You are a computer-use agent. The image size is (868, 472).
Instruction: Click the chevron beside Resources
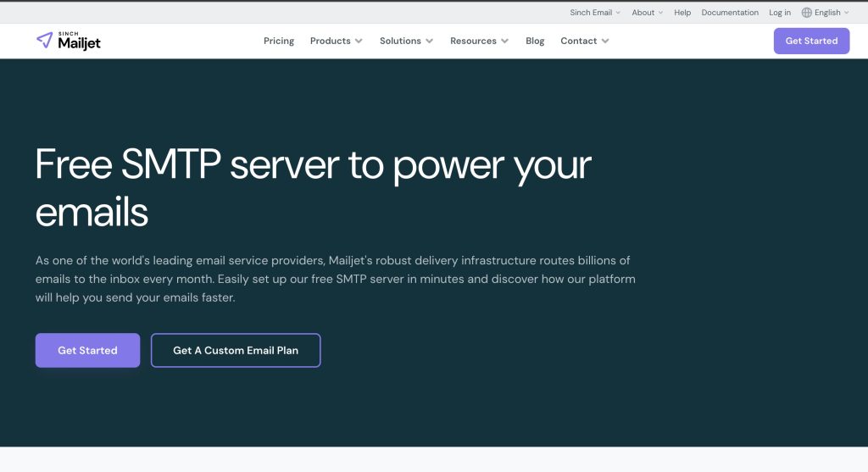[x=505, y=41]
